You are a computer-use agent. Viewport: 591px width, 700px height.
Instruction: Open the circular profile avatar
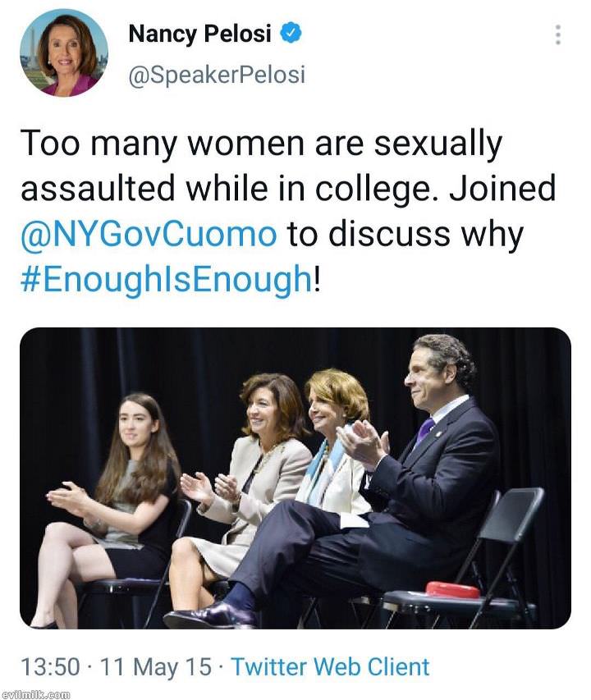(64, 53)
